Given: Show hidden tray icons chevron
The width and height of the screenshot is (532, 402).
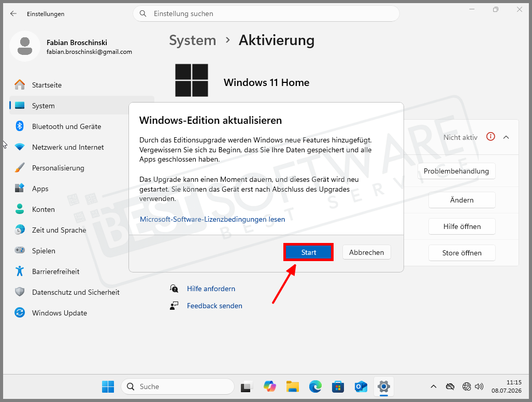Looking at the screenshot, I should 433,386.
